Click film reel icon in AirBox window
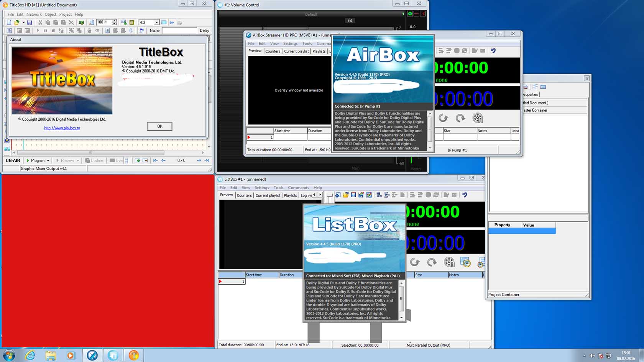The width and height of the screenshot is (644, 362). click(478, 118)
